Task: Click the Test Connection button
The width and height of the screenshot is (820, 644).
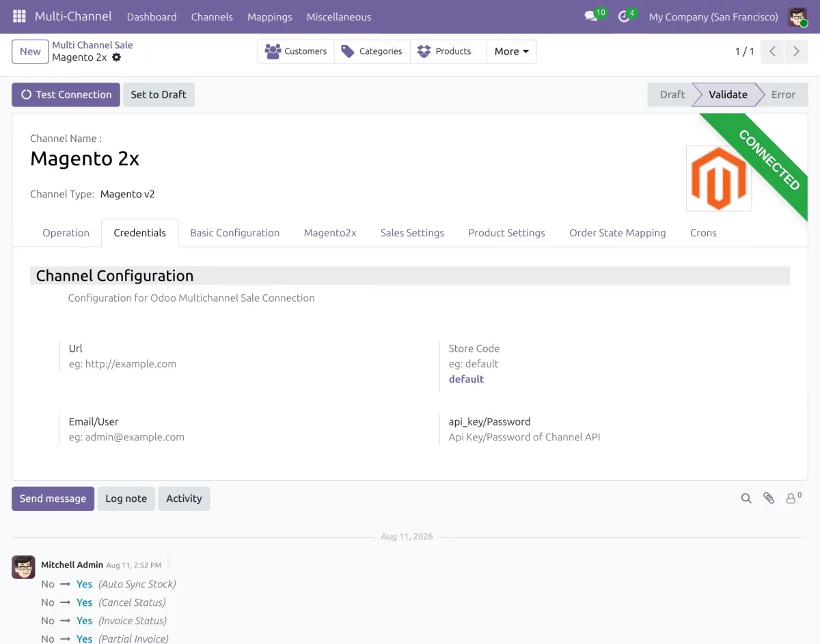Action: pyautogui.click(x=66, y=94)
